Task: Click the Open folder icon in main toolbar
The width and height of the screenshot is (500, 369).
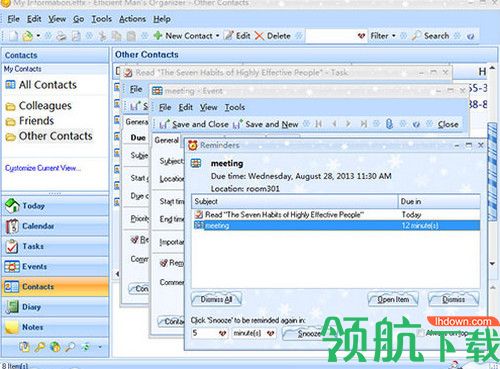Action: (x=27, y=36)
